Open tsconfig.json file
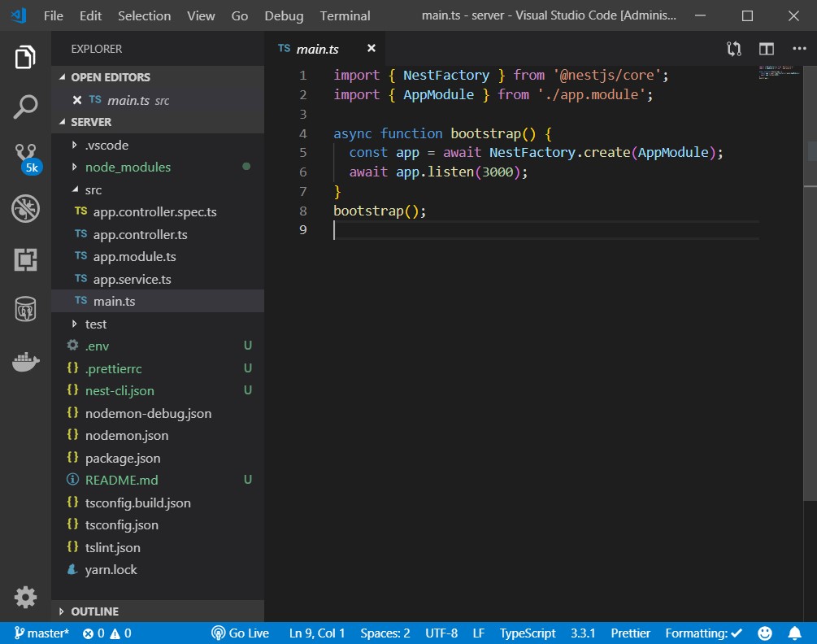The height and width of the screenshot is (644, 817). click(158, 524)
